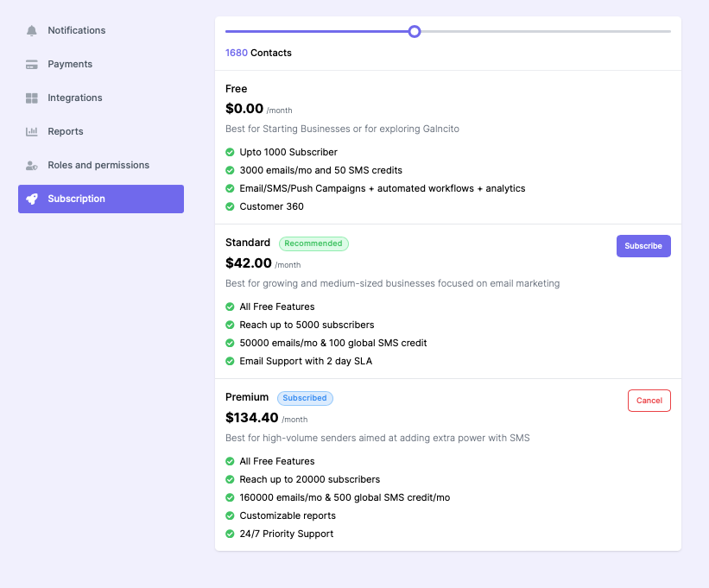The image size is (709, 588).
Task: Click the check icon beside Email/SMS/Push Campaigns
Action: tap(230, 188)
